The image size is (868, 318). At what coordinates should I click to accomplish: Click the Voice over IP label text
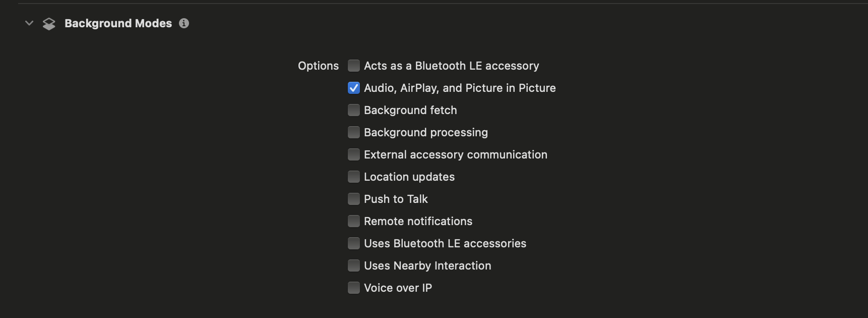click(x=398, y=288)
